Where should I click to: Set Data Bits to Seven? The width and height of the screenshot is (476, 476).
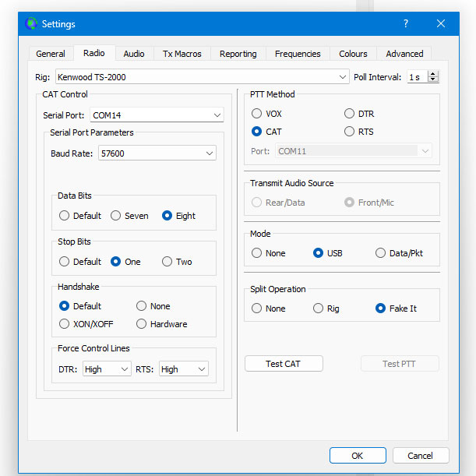[x=116, y=216]
